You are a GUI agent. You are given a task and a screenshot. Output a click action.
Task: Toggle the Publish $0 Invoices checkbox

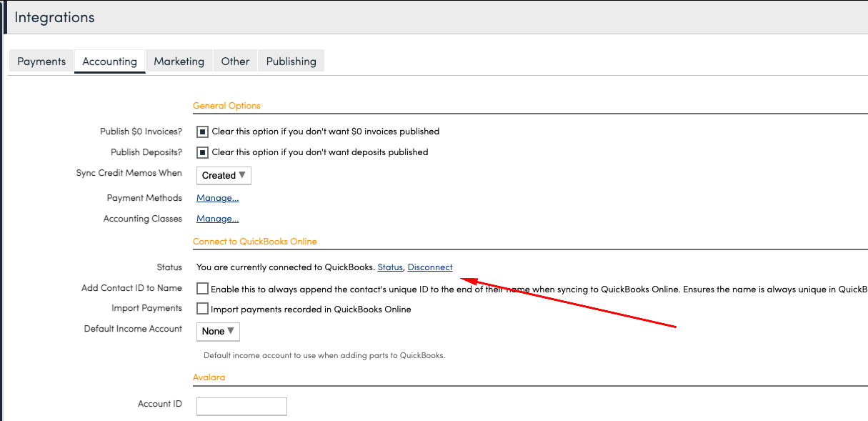coord(203,132)
